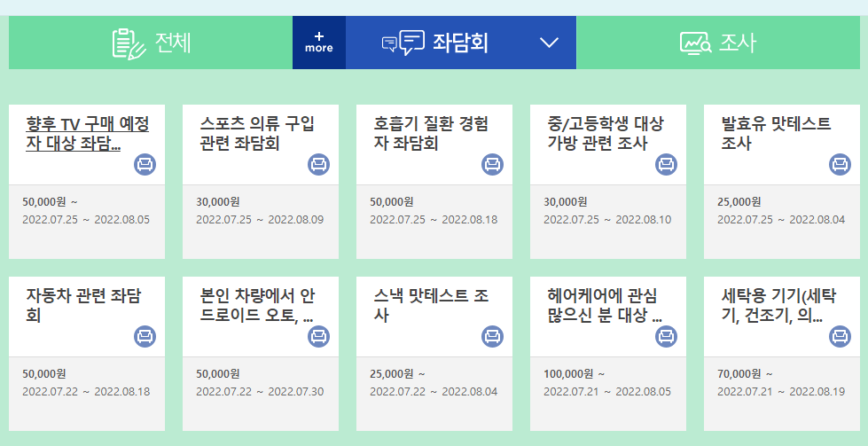
Task: Click the 2022.07.21 ~ 2022.08.05 date range
Action: [607, 392]
